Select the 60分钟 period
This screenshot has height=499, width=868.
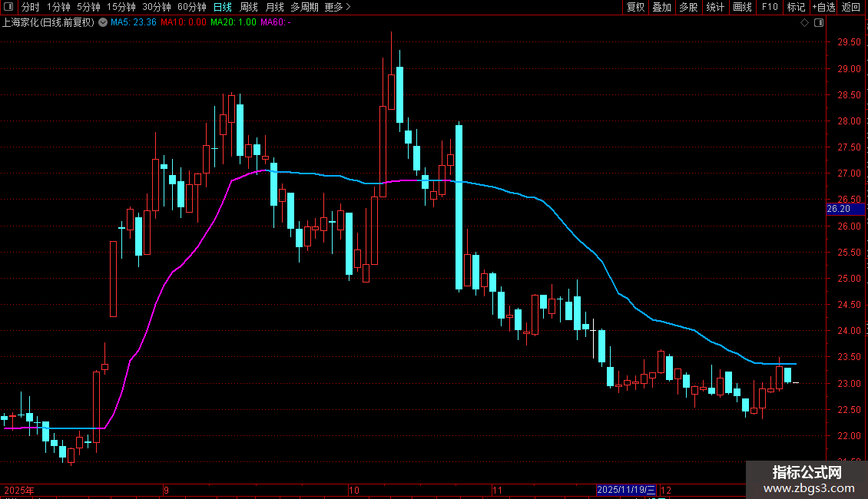(x=191, y=7)
